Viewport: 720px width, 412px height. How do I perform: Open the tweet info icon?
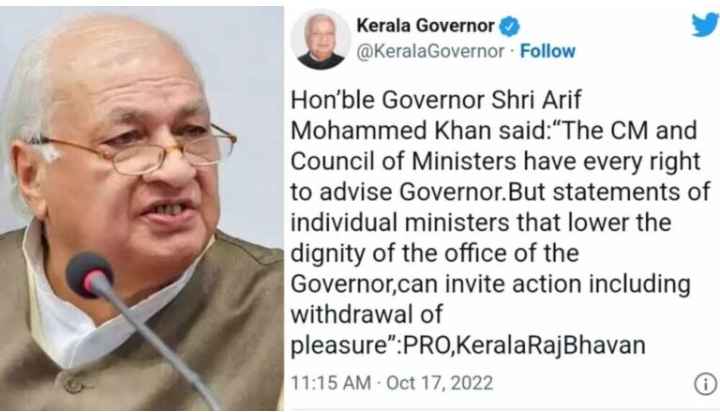click(x=705, y=384)
